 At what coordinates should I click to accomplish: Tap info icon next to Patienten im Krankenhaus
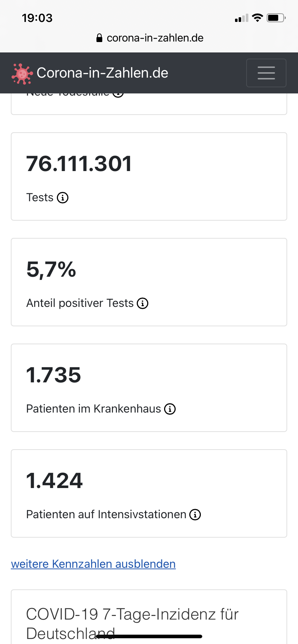[x=170, y=409]
